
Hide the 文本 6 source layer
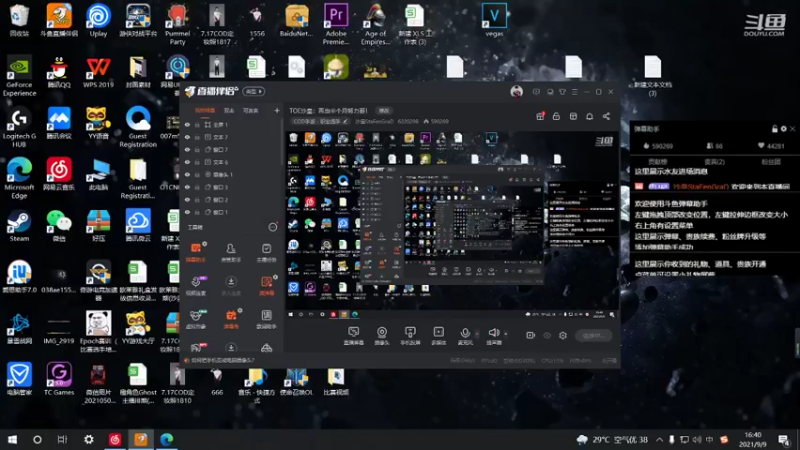pos(187,162)
